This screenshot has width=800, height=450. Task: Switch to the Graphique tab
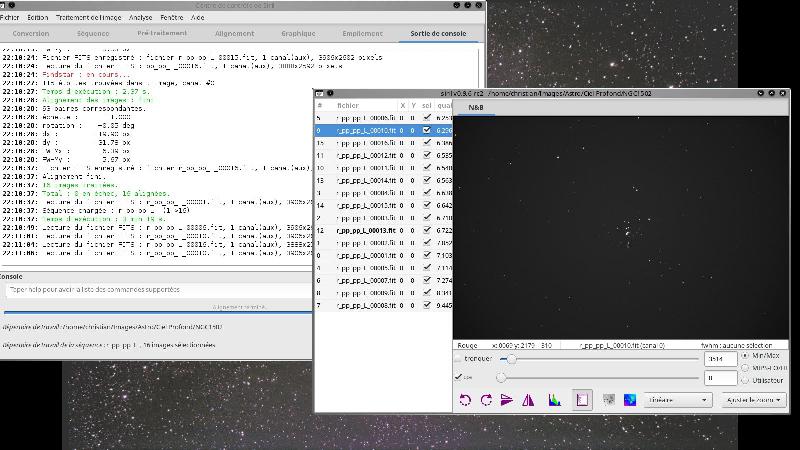click(x=298, y=33)
